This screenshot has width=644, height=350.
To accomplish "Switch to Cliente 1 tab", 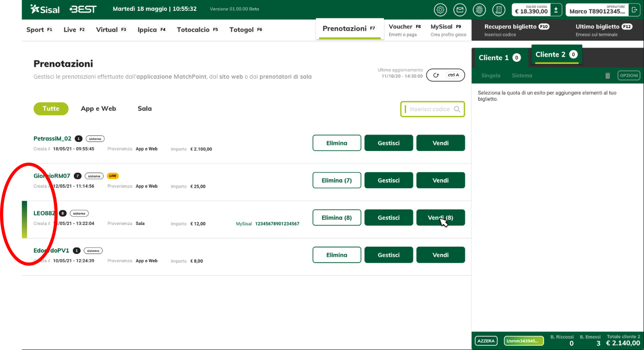I will (499, 58).
